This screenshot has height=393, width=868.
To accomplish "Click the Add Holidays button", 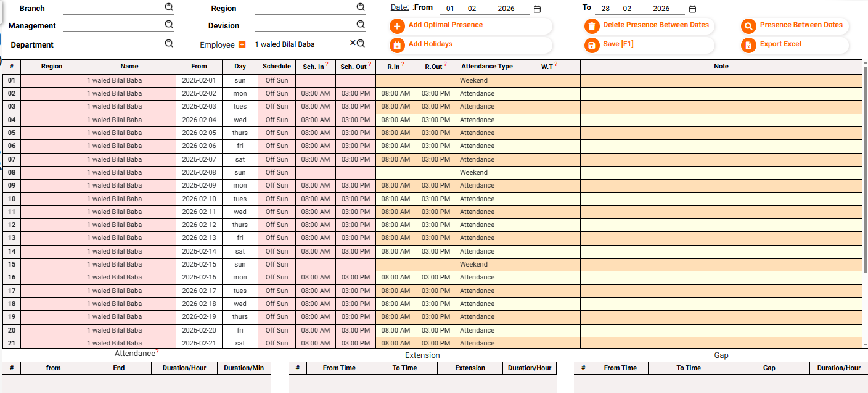I will pyautogui.click(x=430, y=44).
